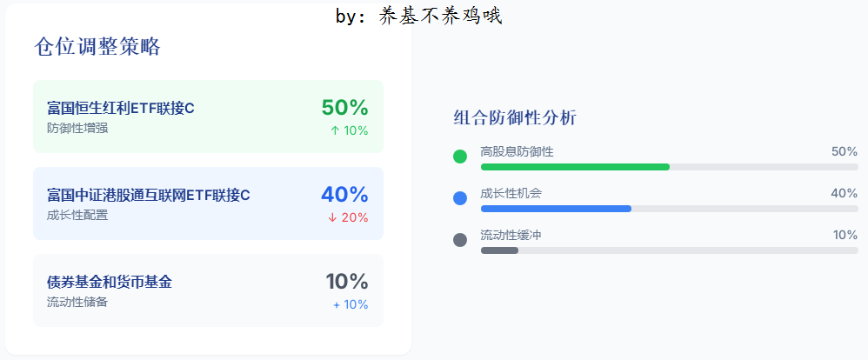
Task: Click the large gray 10% allocation value
Action: coord(347,282)
